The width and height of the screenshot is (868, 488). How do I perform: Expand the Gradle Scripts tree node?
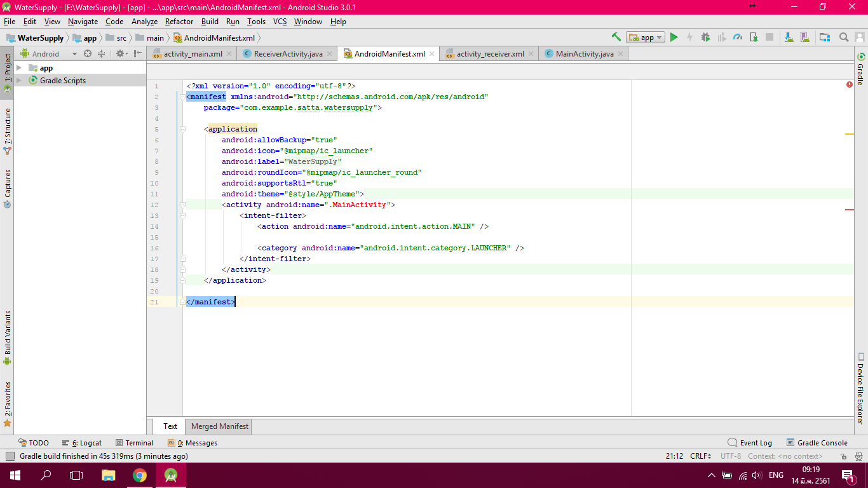tap(19, 81)
